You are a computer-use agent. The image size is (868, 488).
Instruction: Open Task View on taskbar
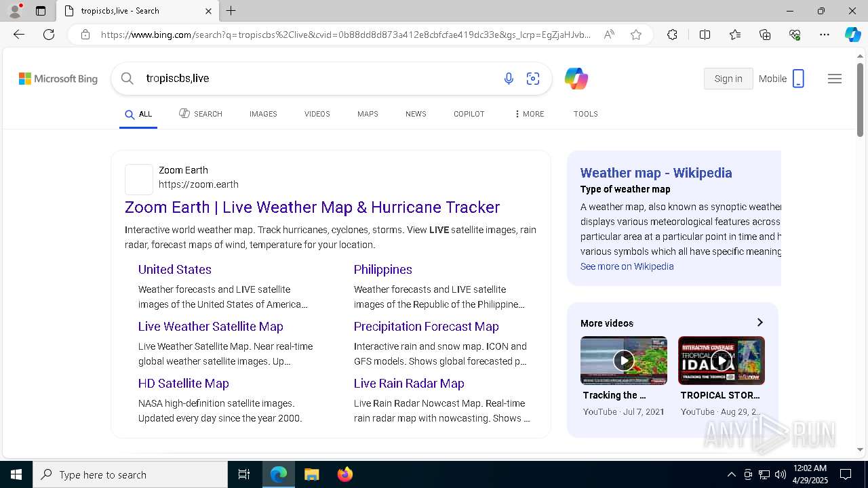244,474
